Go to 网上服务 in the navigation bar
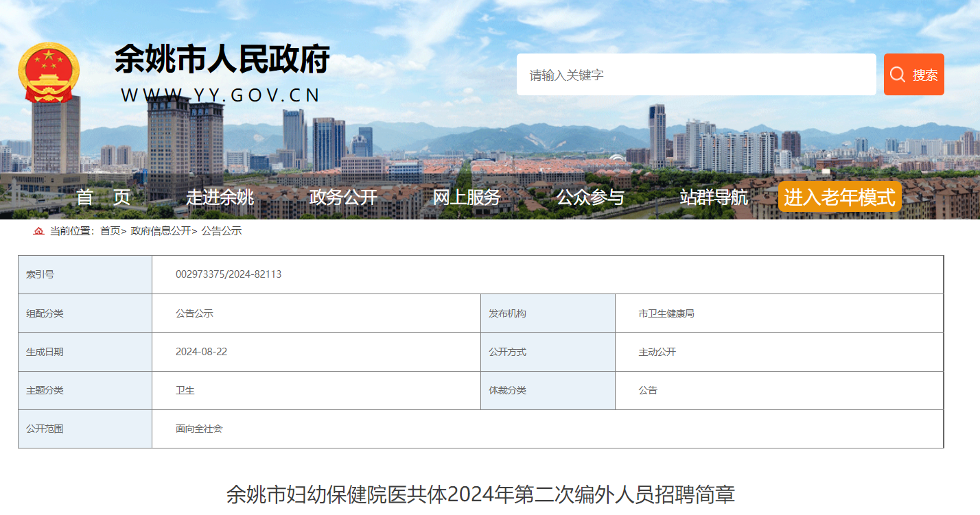Screen dimensions: 980x515 (x=467, y=197)
